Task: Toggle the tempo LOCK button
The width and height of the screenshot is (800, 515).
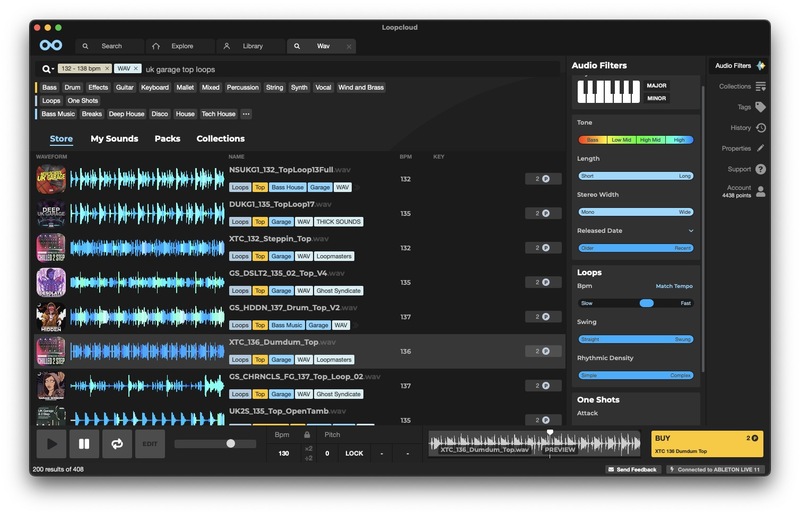Action: [354, 453]
